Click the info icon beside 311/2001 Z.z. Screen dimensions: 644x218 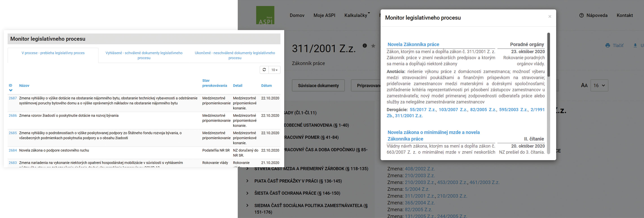(365, 46)
